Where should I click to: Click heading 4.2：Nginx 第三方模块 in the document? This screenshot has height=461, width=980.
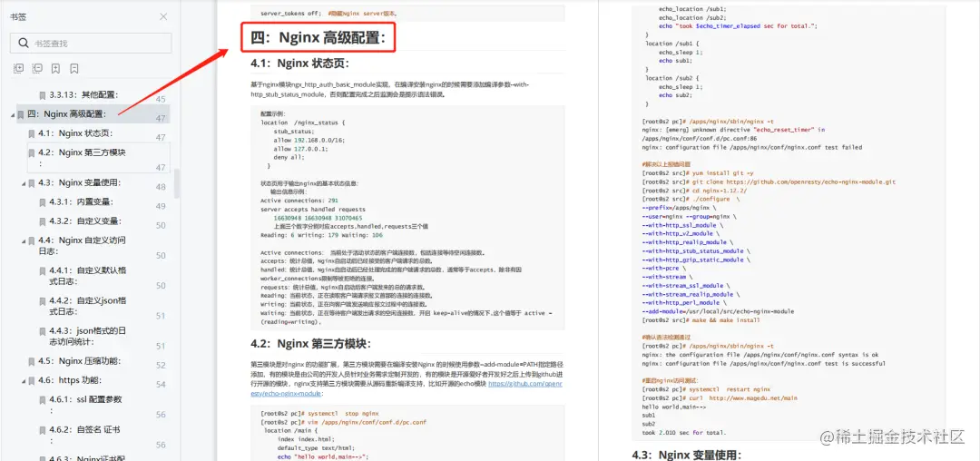(311, 343)
